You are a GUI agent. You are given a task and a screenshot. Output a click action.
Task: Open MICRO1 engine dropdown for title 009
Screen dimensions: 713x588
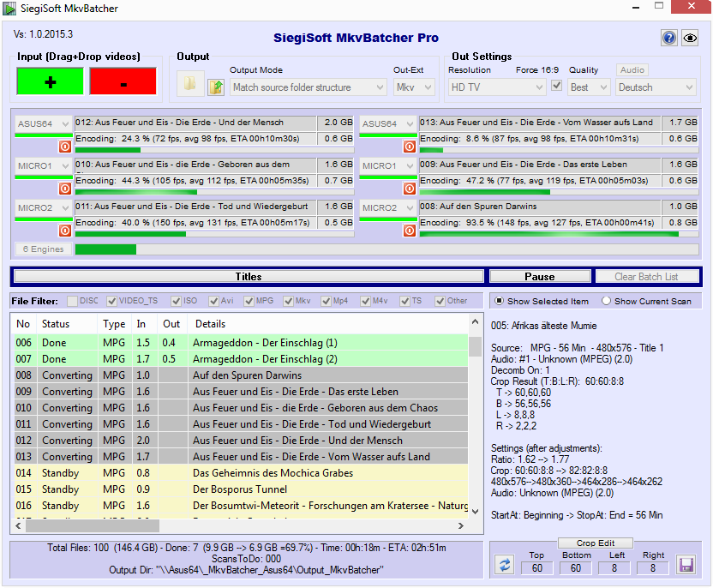coord(387,166)
